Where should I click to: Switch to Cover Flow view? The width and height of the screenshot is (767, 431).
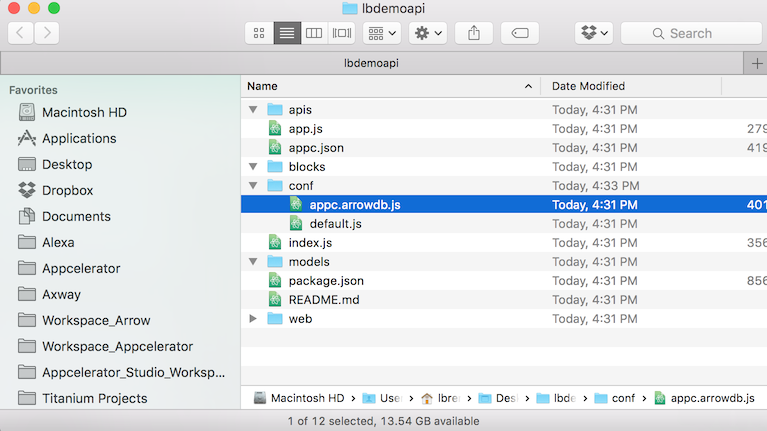click(x=341, y=33)
